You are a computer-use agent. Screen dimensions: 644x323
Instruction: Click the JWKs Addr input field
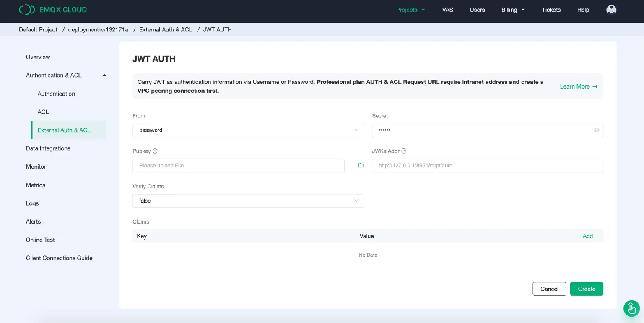click(x=487, y=165)
